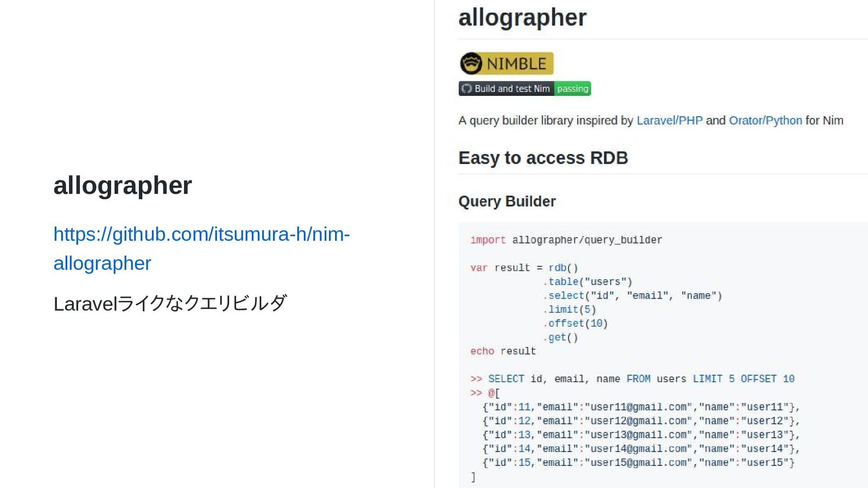Click the allographer README main heading
Image resolution: width=868 pixels, height=488 pixels.
coord(522,18)
